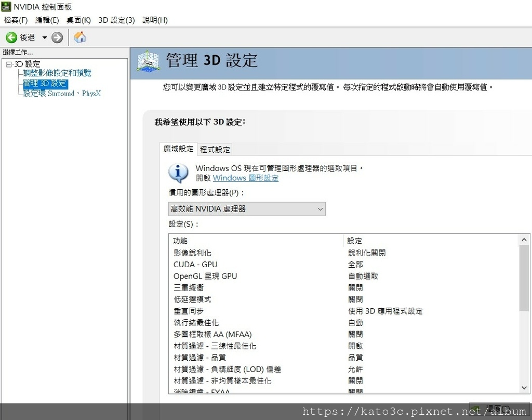Viewport: 532px width, 420px height.
Task: Click the NVIDIA title bar logo icon
Action: (6, 6)
